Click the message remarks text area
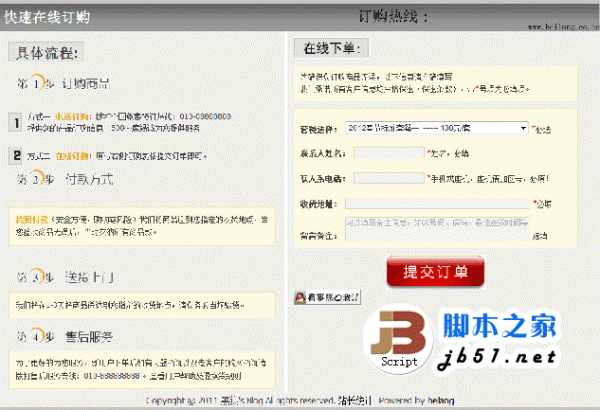Screen dimensions: 600x410 438,229
